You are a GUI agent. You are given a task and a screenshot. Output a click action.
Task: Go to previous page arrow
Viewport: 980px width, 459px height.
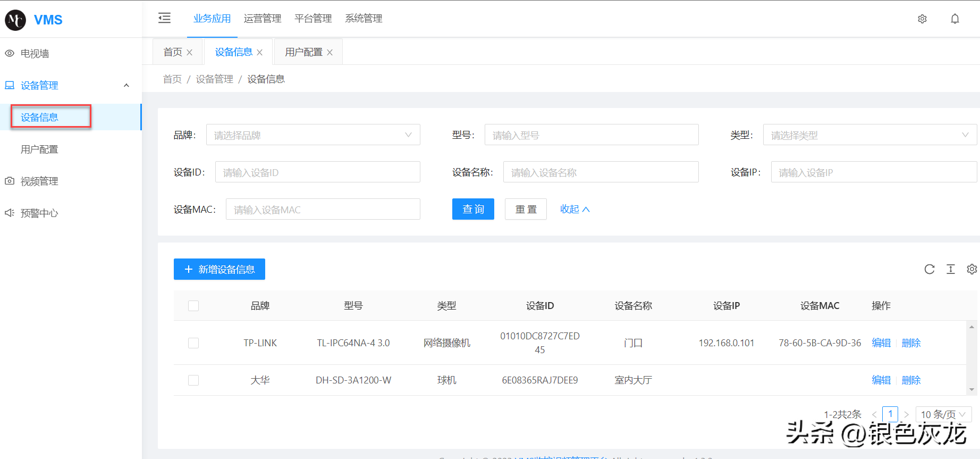click(x=874, y=414)
